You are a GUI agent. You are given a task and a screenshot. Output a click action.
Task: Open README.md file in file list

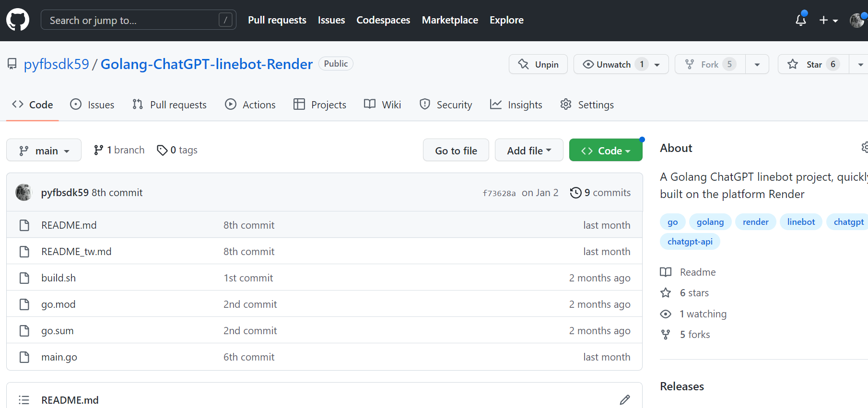click(x=69, y=225)
